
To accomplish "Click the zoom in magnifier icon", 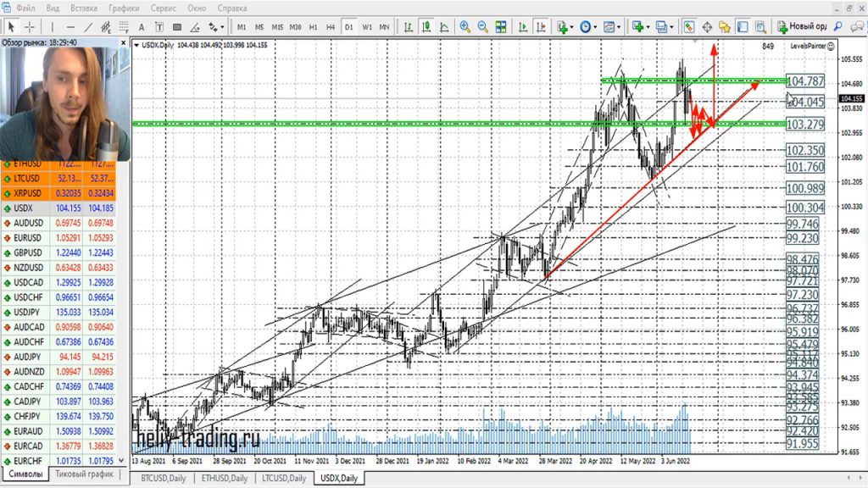I will coord(465,26).
